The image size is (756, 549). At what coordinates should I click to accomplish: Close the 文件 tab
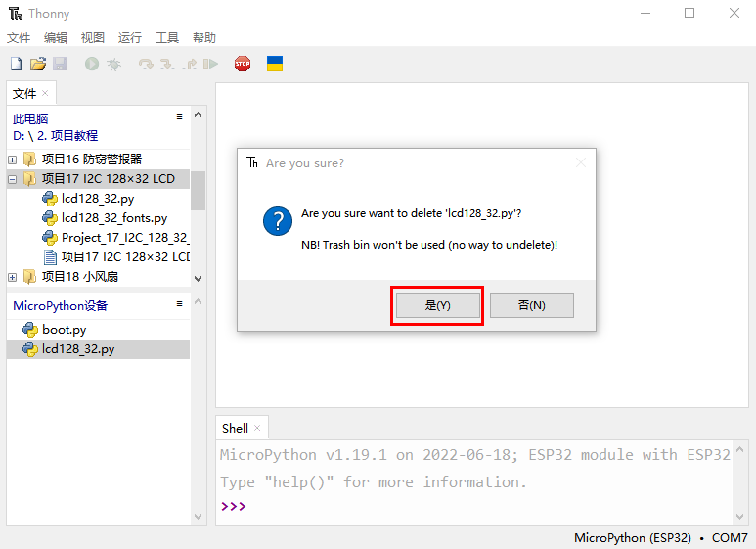45,93
